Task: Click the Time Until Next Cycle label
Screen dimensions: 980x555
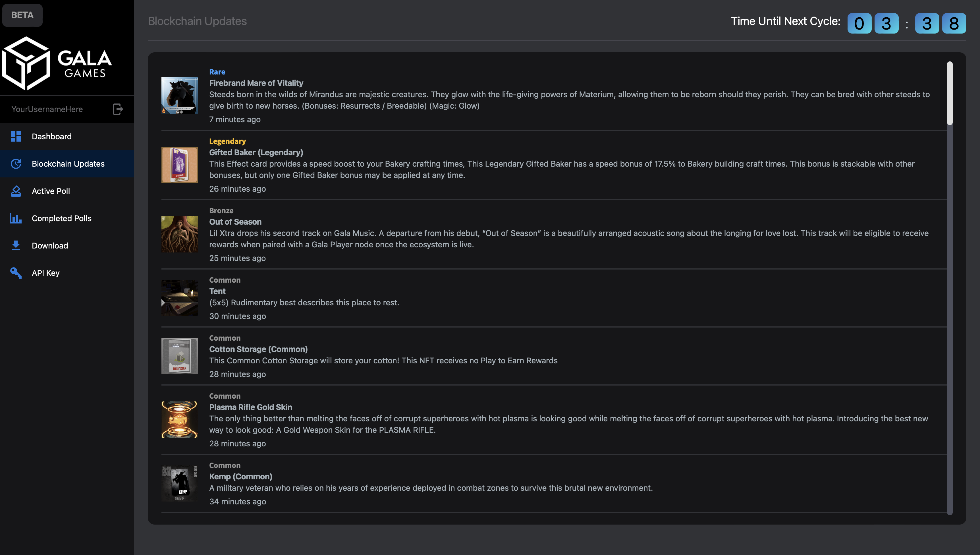Action: click(x=785, y=21)
